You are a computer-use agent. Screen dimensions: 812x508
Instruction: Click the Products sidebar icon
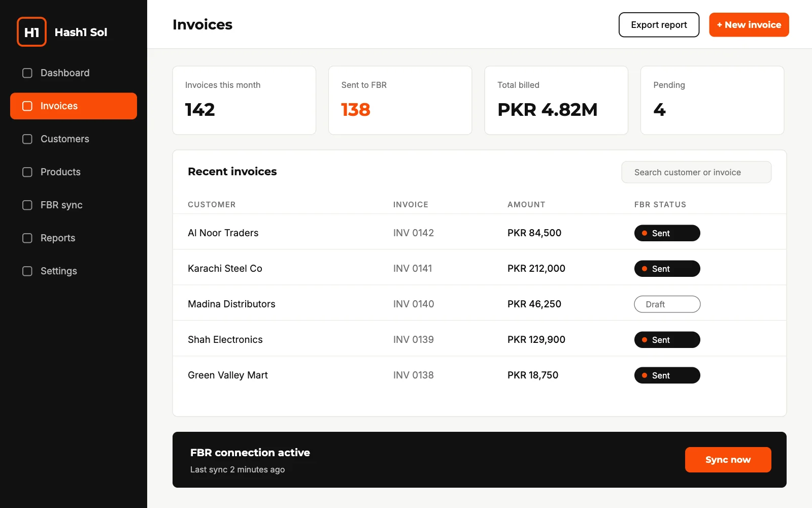(x=27, y=172)
